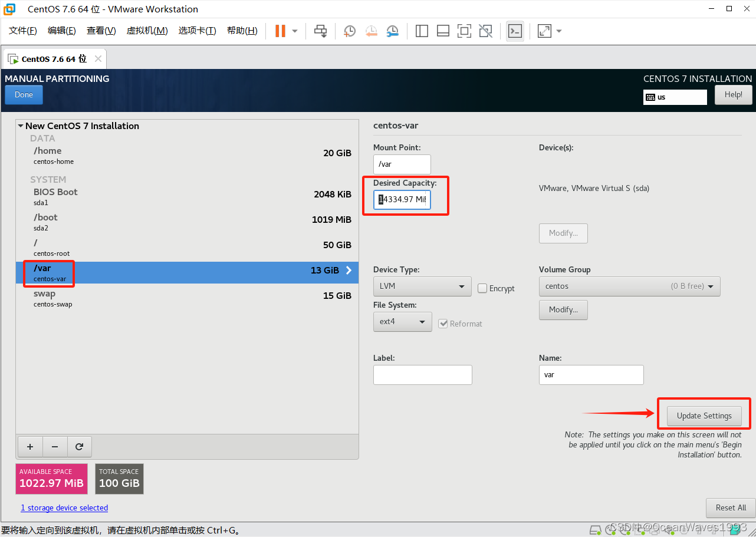Click the disabled Modify button under Device(s)
Viewport: 756px width, 537px height.
tap(563, 233)
